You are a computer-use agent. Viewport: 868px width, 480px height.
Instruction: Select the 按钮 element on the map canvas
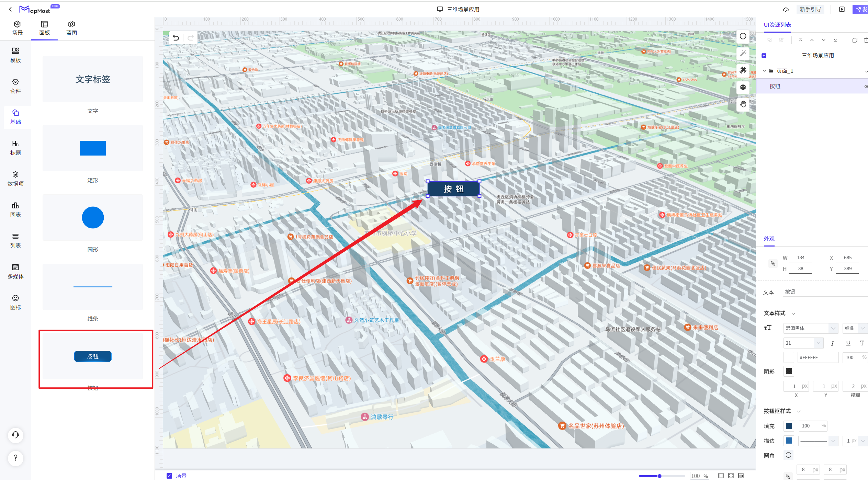tap(453, 189)
